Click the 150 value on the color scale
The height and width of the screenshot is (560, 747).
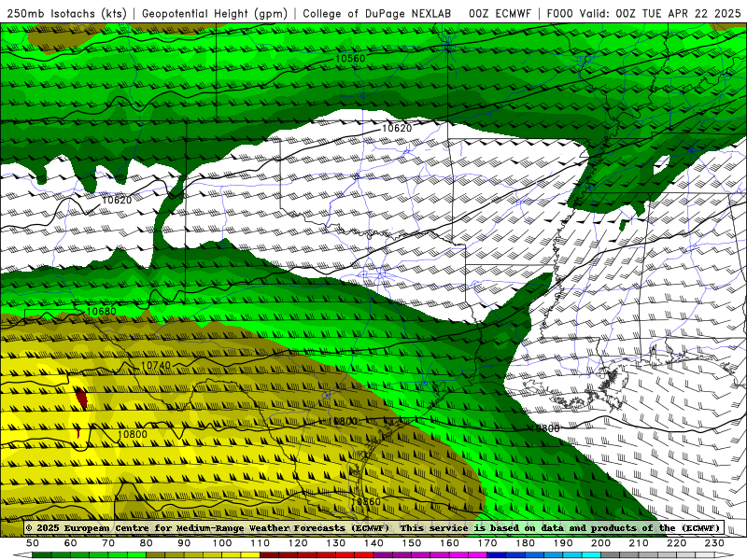[x=412, y=543]
